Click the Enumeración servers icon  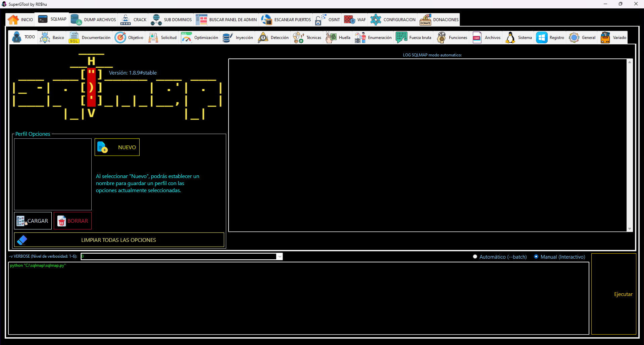[360, 38]
